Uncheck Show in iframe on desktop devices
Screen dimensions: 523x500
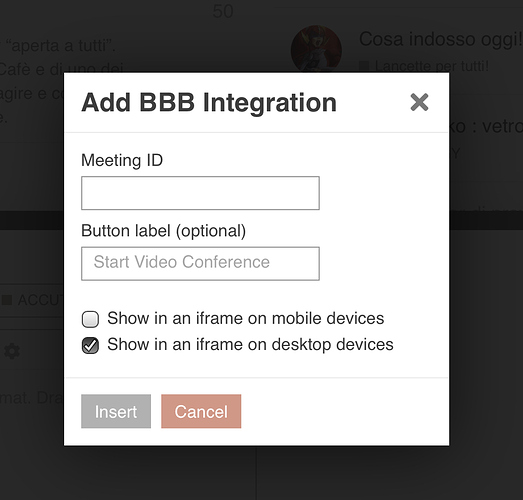pyautogui.click(x=90, y=345)
